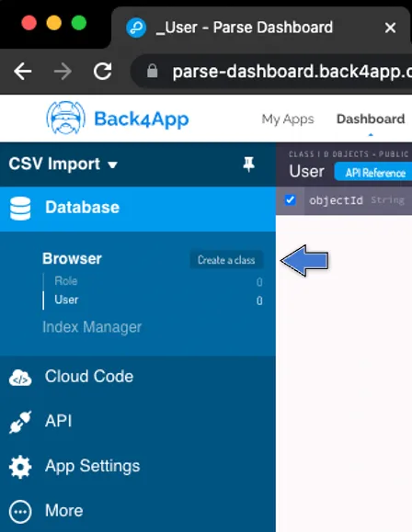Open the Index Manager link
The height and width of the screenshot is (532, 412).
point(92,327)
